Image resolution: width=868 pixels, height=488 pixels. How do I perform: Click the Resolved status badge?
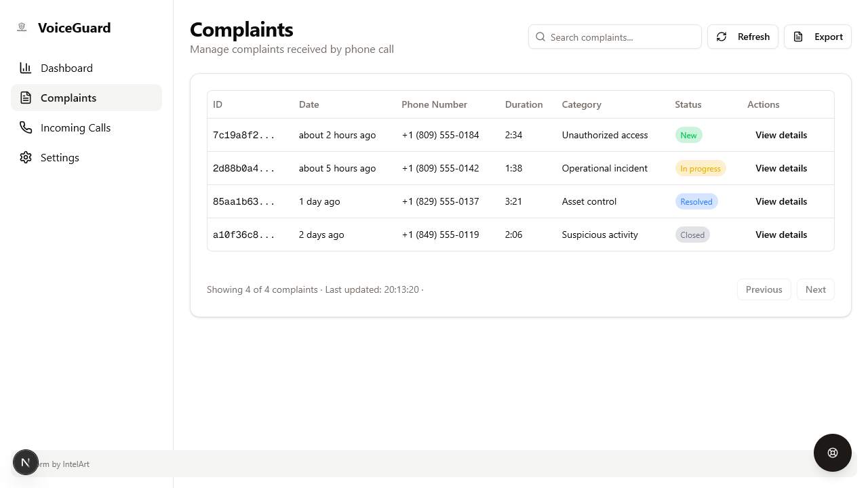(x=696, y=201)
